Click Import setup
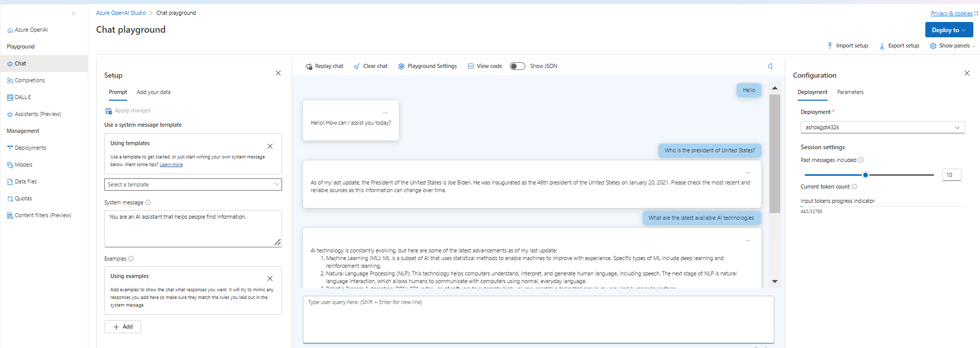This screenshot has height=348, width=980. pos(848,45)
